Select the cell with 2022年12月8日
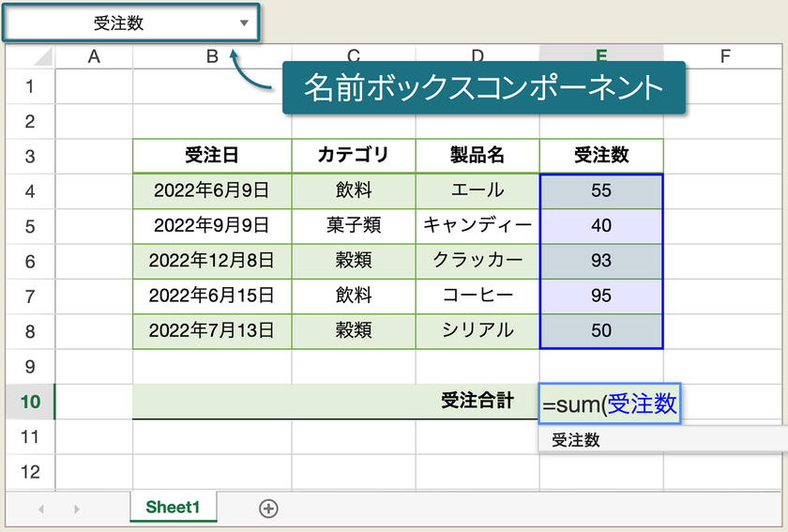Screen dimensions: 788x532 click(212, 260)
